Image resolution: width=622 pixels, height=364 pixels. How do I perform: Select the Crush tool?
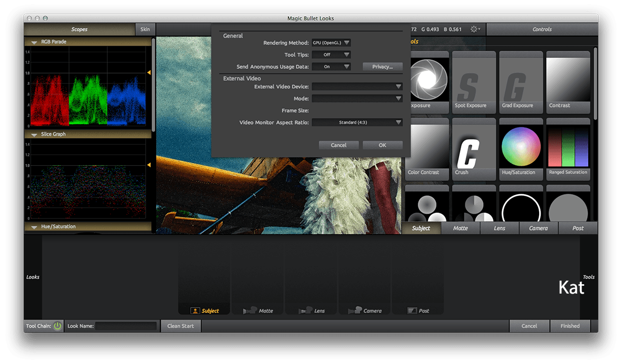pos(475,149)
